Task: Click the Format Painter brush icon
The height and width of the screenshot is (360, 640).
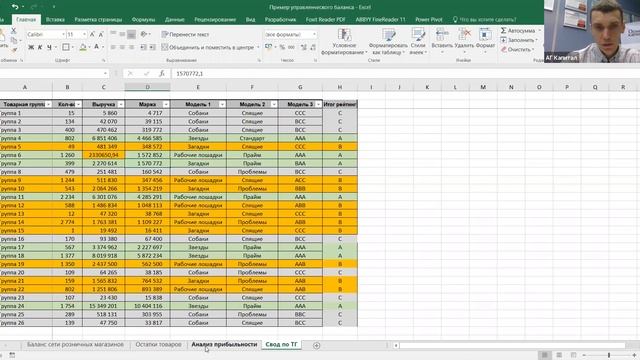Action: [14, 49]
